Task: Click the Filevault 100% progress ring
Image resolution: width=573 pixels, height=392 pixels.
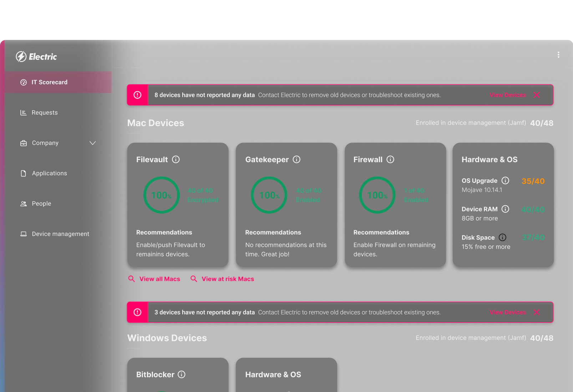Action: coord(161,195)
